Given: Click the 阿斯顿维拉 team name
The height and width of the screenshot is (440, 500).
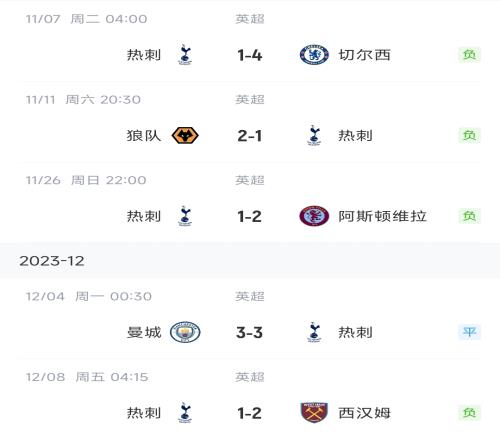Looking at the screenshot, I should pyautogui.click(x=382, y=216).
